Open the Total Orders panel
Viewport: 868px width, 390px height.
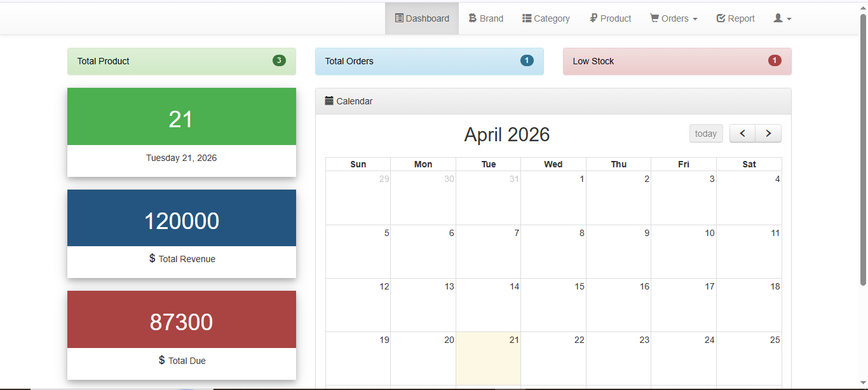pos(430,61)
